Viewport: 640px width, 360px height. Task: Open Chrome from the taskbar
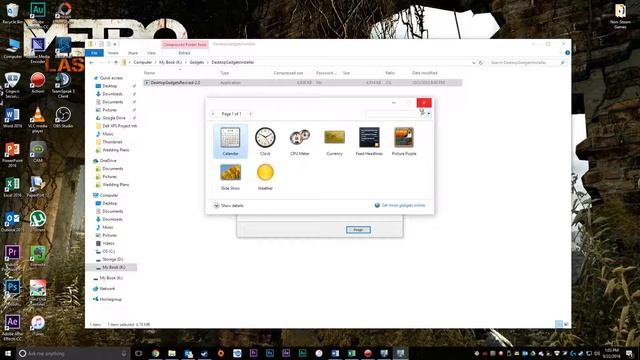tap(156, 353)
